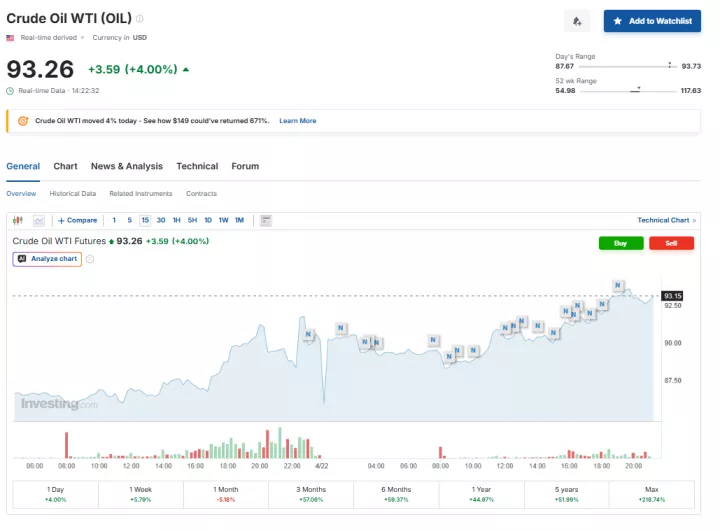This screenshot has width=720, height=531.
Task: Click the create alert bell icon
Action: [576, 21]
